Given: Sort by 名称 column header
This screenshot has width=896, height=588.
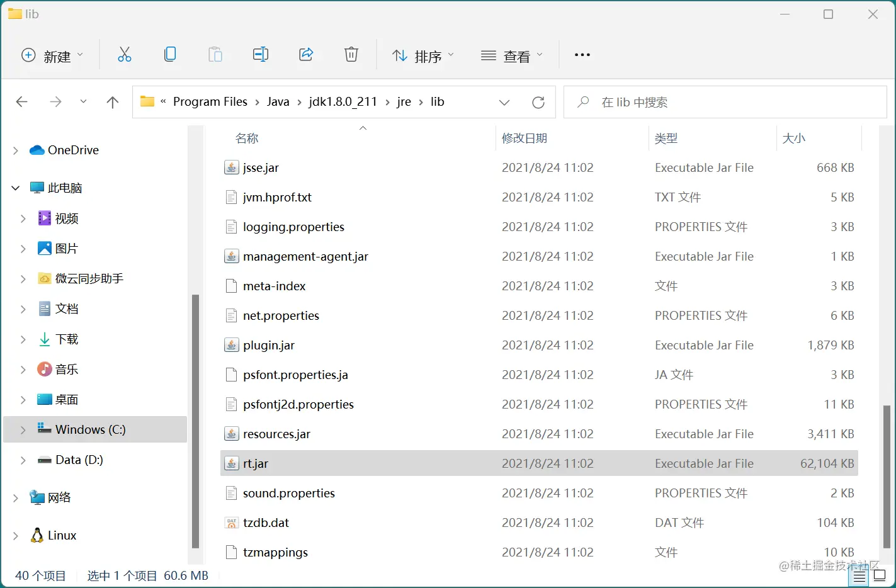Looking at the screenshot, I should pyautogui.click(x=247, y=138).
